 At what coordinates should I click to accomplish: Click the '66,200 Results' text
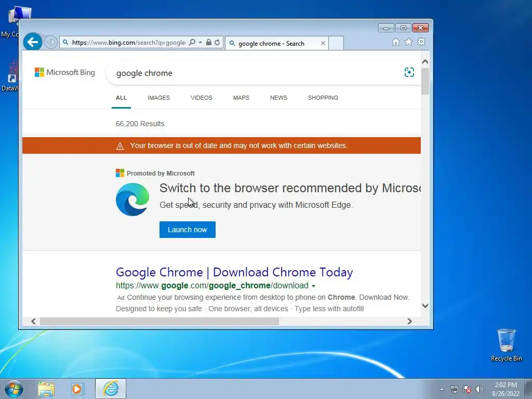140,124
